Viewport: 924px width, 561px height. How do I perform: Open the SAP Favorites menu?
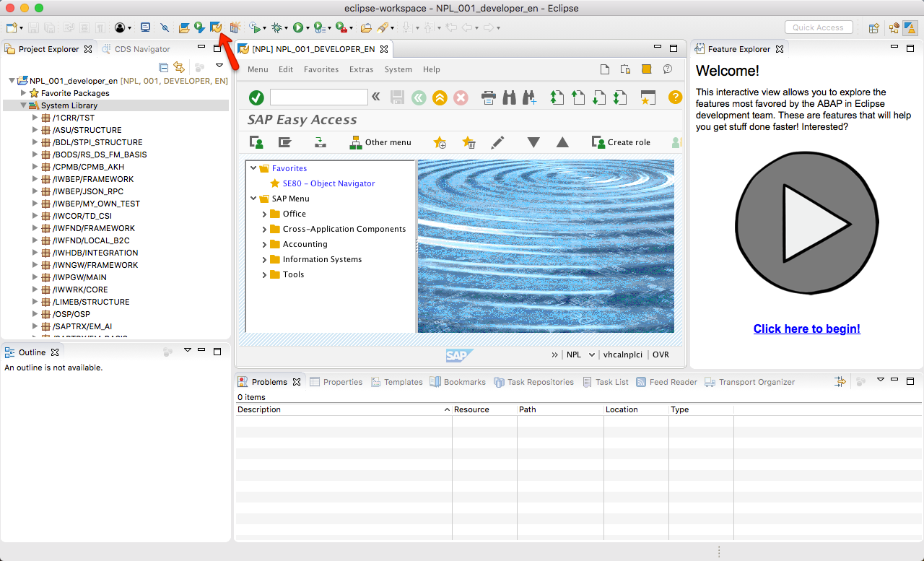pyautogui.click(x=321, y=69)
